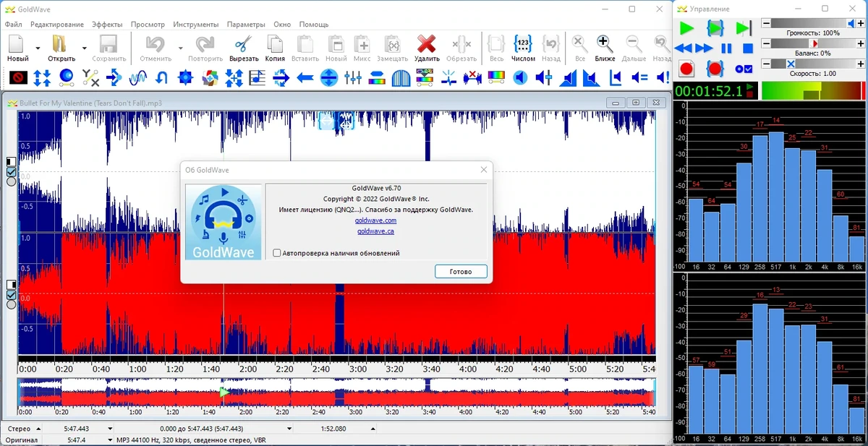Click the Удалить red X icon
868x446 pixels.
pyautogui.click(x=427, y=44)
